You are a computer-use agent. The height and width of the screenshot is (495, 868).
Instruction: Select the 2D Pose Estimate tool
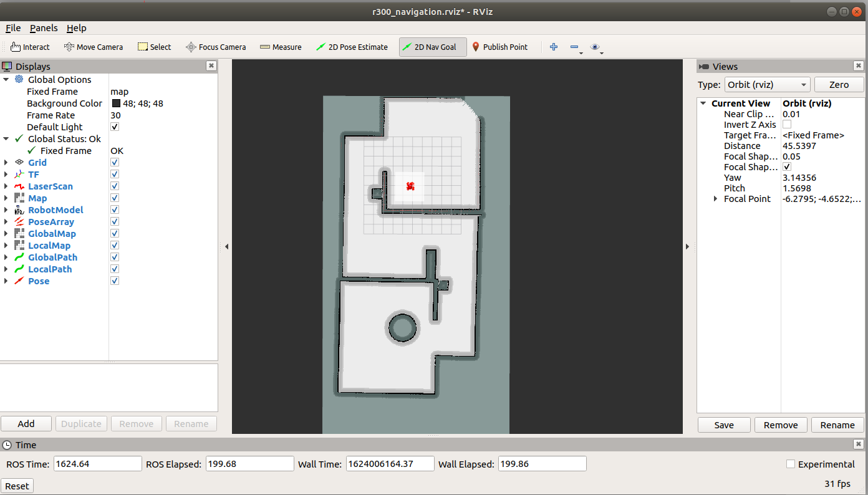click(352, 47)
